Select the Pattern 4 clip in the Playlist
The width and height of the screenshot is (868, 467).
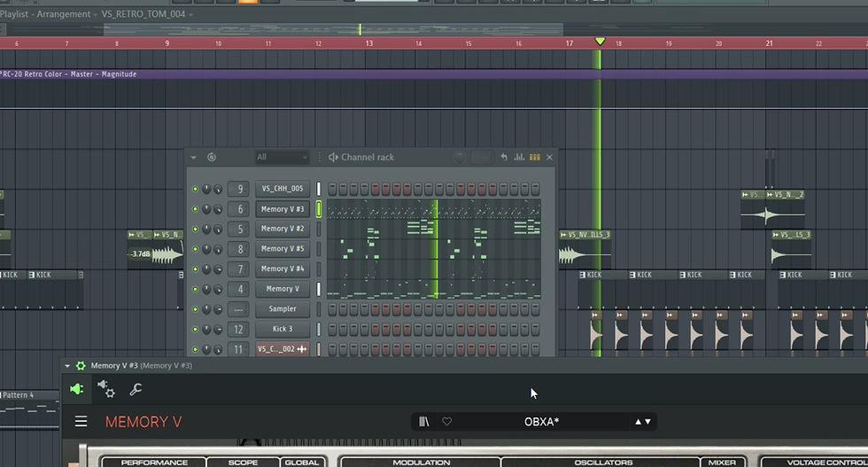click(29, 409)
